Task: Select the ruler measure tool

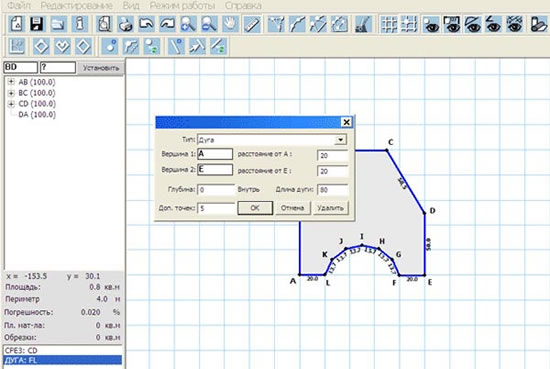Action: click(x=251, y=25)
